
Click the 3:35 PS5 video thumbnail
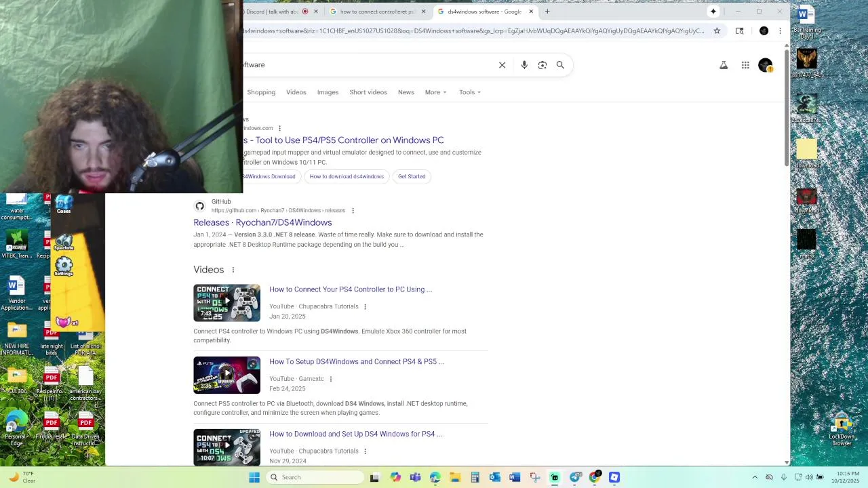[x=226, y=375]
